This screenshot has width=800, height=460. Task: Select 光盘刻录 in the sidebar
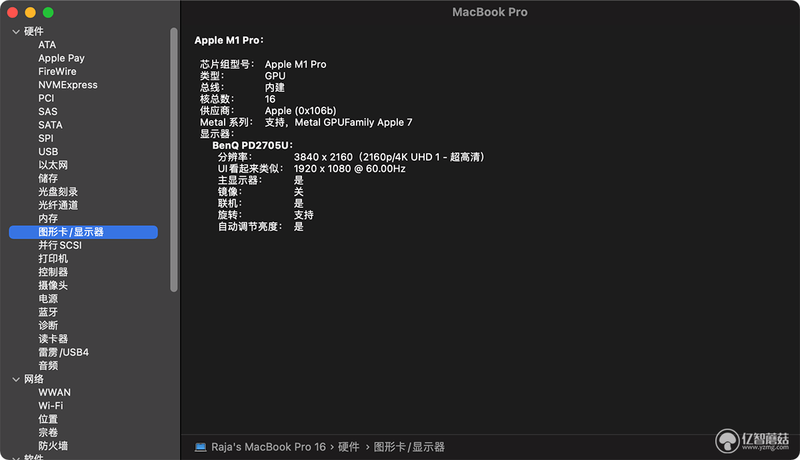58,192
